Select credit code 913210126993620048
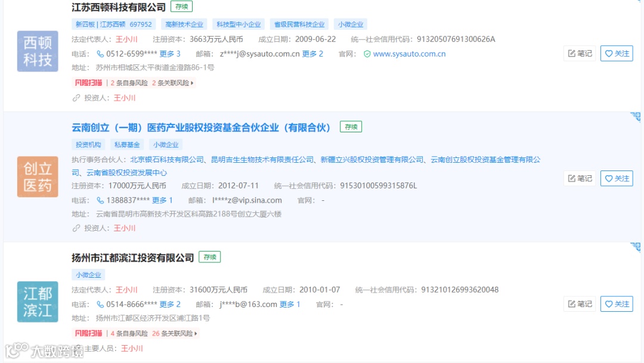 point(460,290)
